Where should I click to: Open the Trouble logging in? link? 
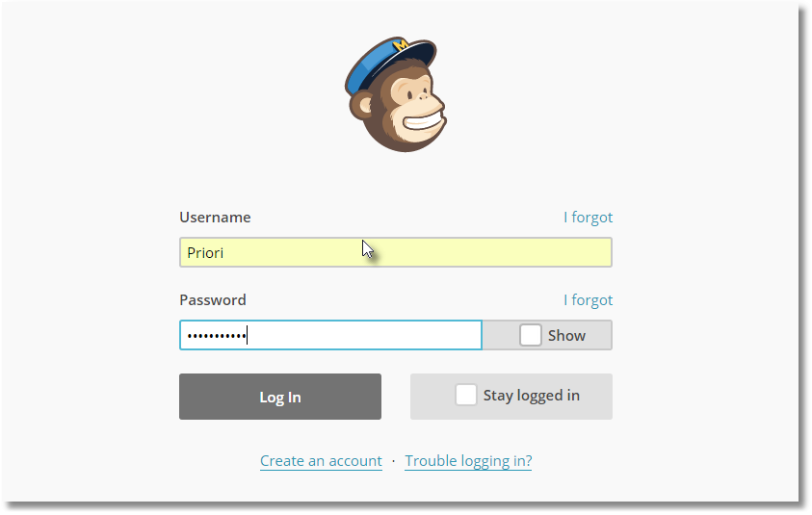[468, 461]
